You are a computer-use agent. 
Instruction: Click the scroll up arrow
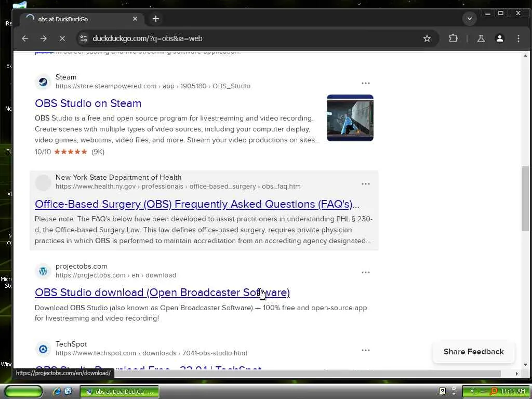[x=525, y=55]
